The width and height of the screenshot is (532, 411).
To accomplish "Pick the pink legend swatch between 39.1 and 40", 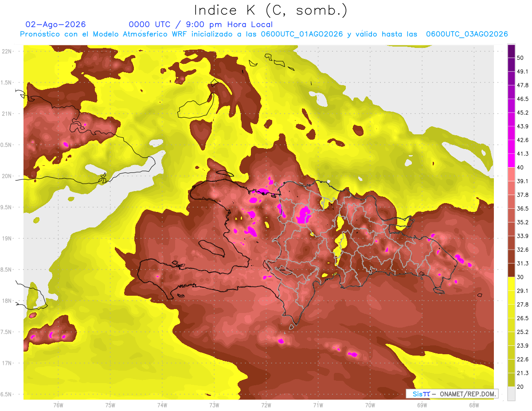I will (511, 174).
